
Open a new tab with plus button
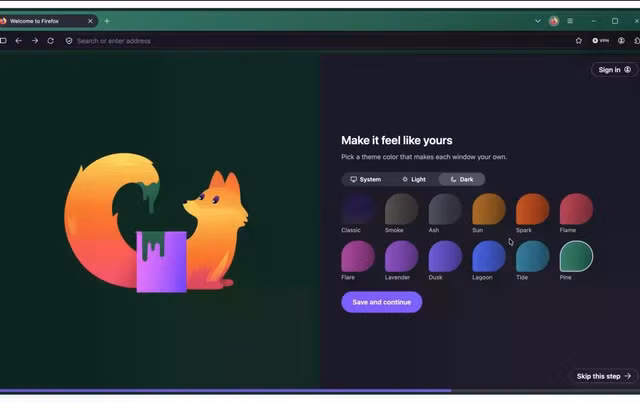107,21
